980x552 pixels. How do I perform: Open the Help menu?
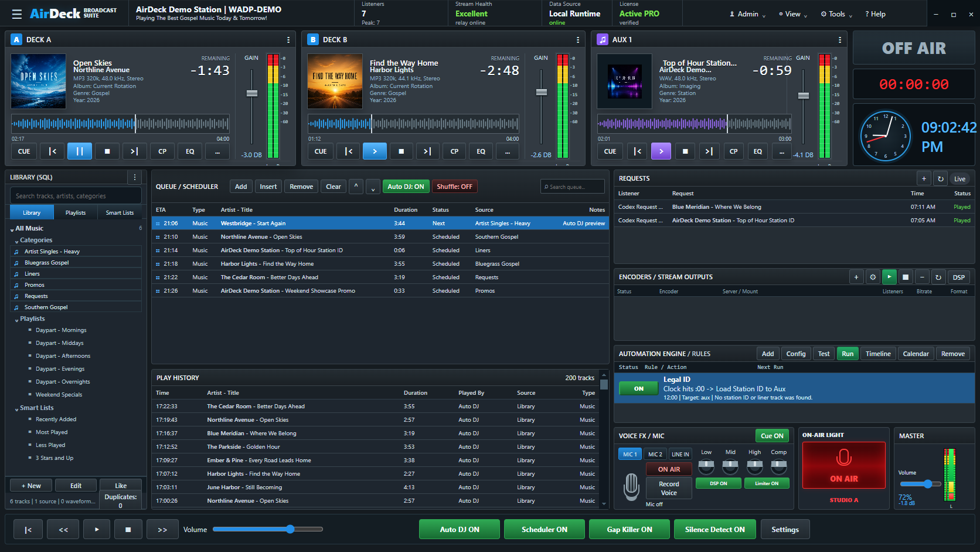[876, 14]
